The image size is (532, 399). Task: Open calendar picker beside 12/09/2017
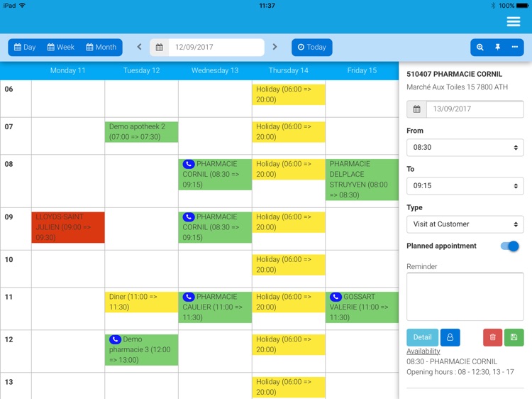click(160, 47)
